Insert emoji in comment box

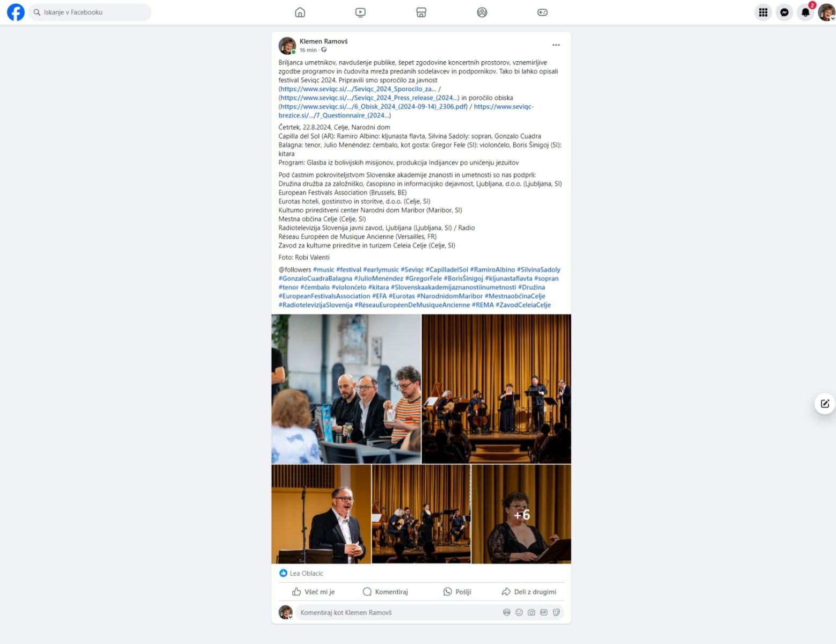(519, 612)
